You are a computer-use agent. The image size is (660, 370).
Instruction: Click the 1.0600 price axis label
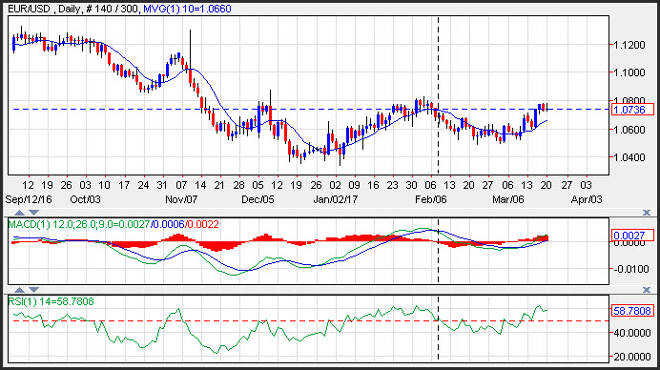tap(630, 130)
